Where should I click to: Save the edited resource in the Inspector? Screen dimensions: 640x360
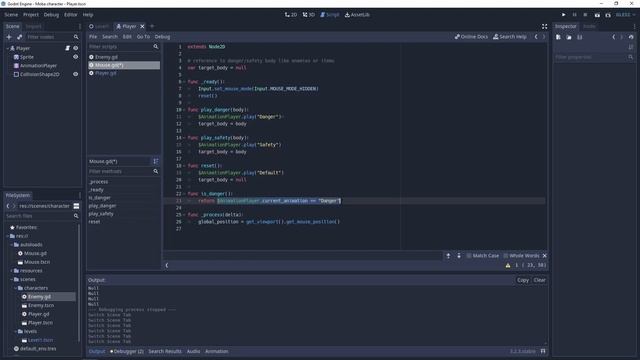tap(580, 37)
